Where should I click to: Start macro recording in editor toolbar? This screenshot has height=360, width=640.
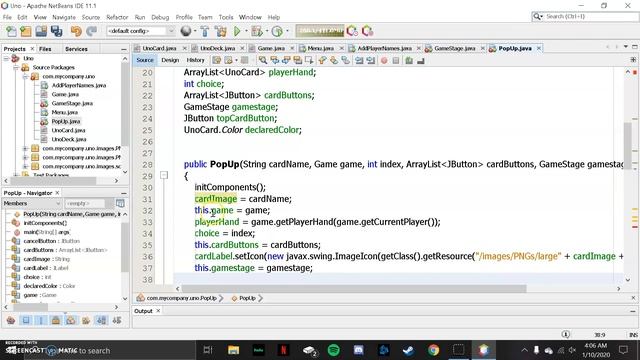point(384,60)
